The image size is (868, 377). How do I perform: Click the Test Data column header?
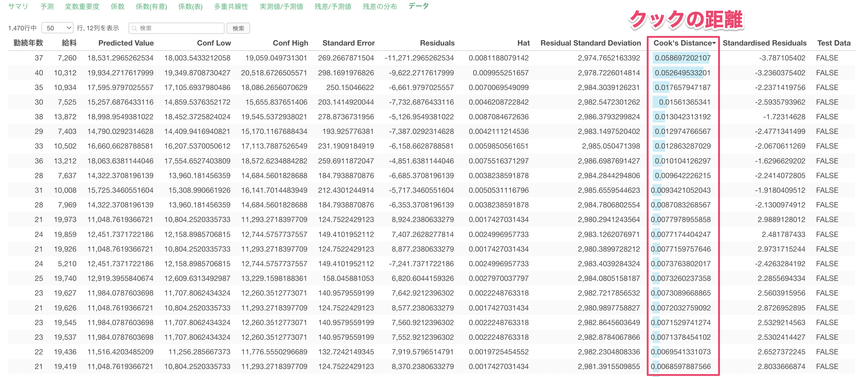[x=834, y=43]
